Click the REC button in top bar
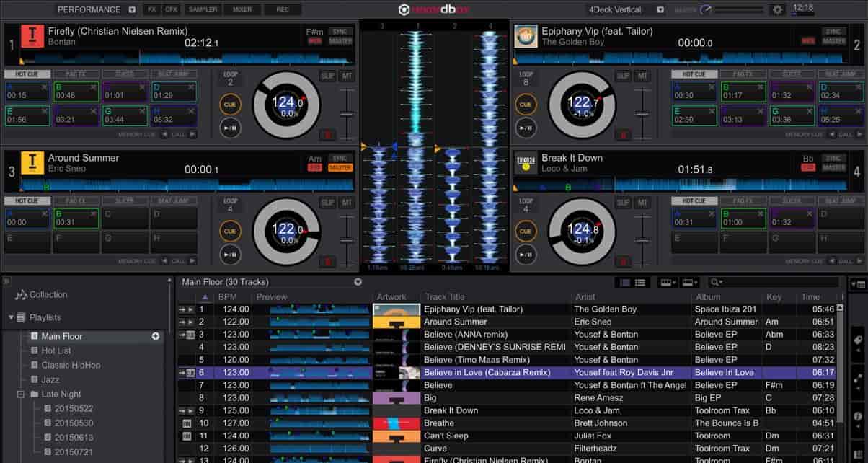 pyautogui.click(x=283, y=9)
